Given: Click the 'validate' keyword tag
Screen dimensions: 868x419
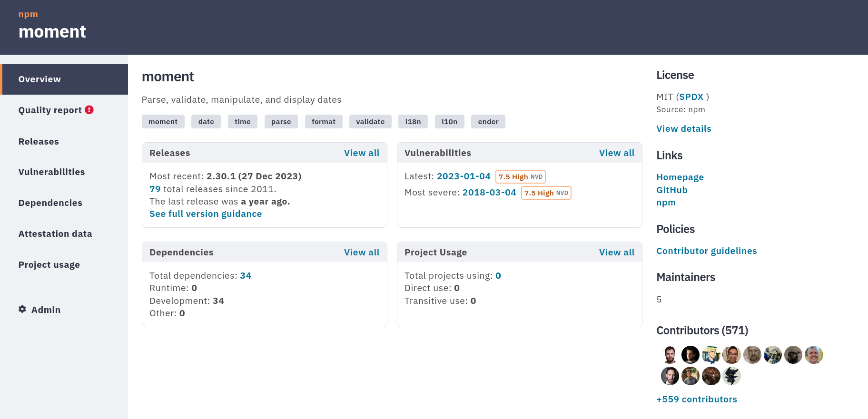Looking at the screenshot, I should (370, 122).
